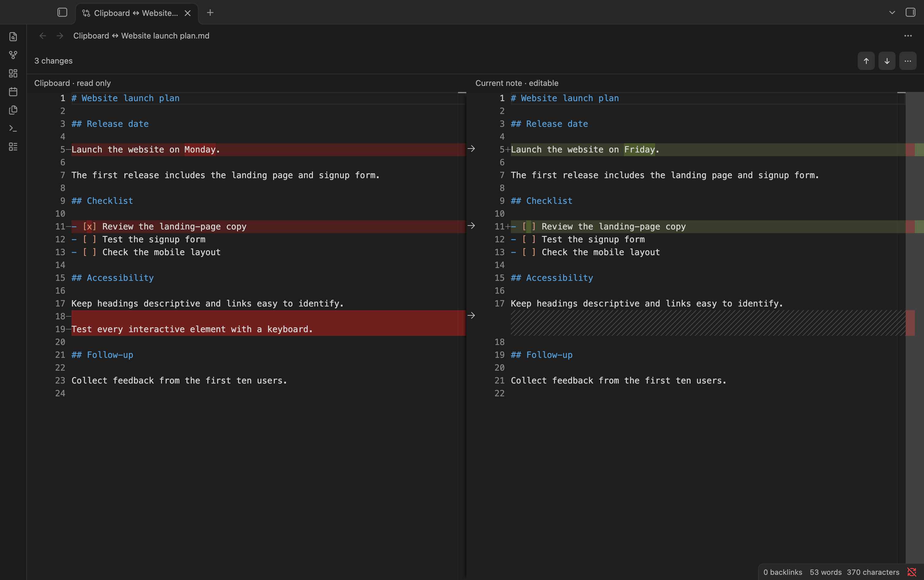Open the quick switcher file search icon
Viewport: 924px width, 580px height.
pyautogui.click(x=13, y=36)
